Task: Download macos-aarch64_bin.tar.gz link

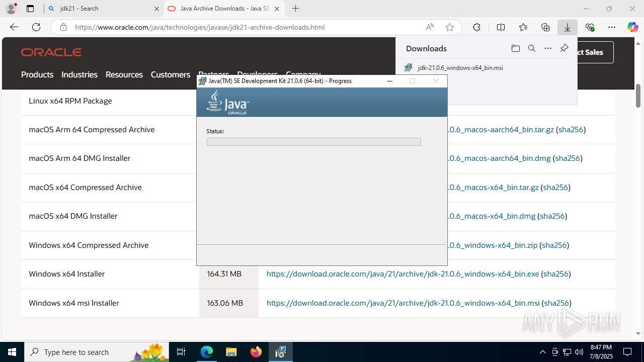Action: pos(501,129)
